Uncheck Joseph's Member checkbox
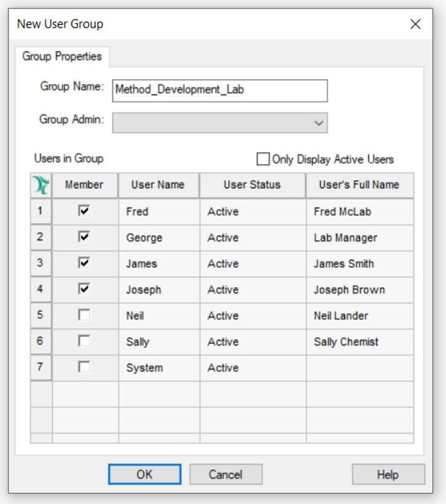446x504 pixels. tap(84, 289)
